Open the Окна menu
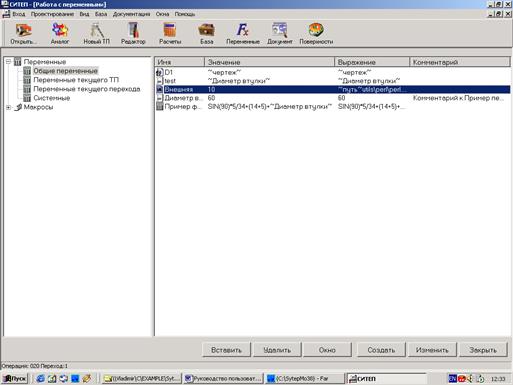Image resolution: width=513 pixels, height=385 pixels. tap(162, 14)
